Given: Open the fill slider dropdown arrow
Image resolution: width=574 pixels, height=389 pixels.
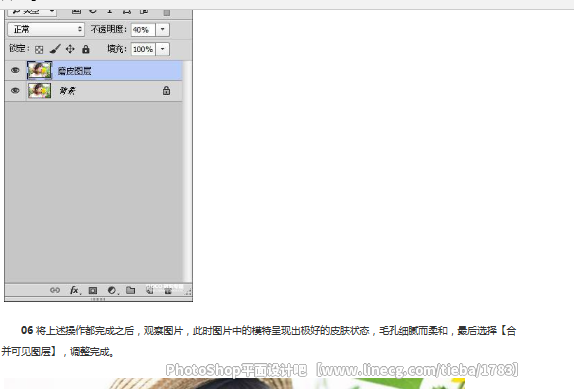Looking at the screenshot, I should pos(163,49).
